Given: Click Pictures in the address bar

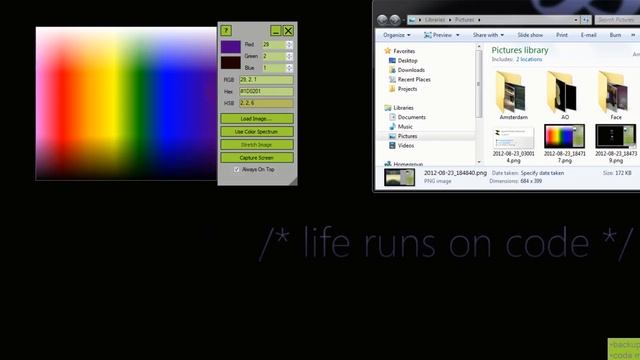Looking at the screenshot, I should [464, 20].
